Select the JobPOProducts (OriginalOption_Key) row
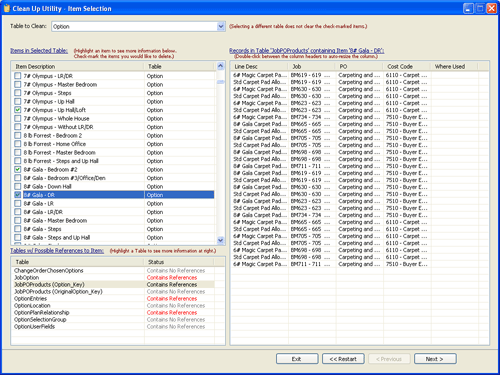500x375 pixels. (x=113, y=292)
